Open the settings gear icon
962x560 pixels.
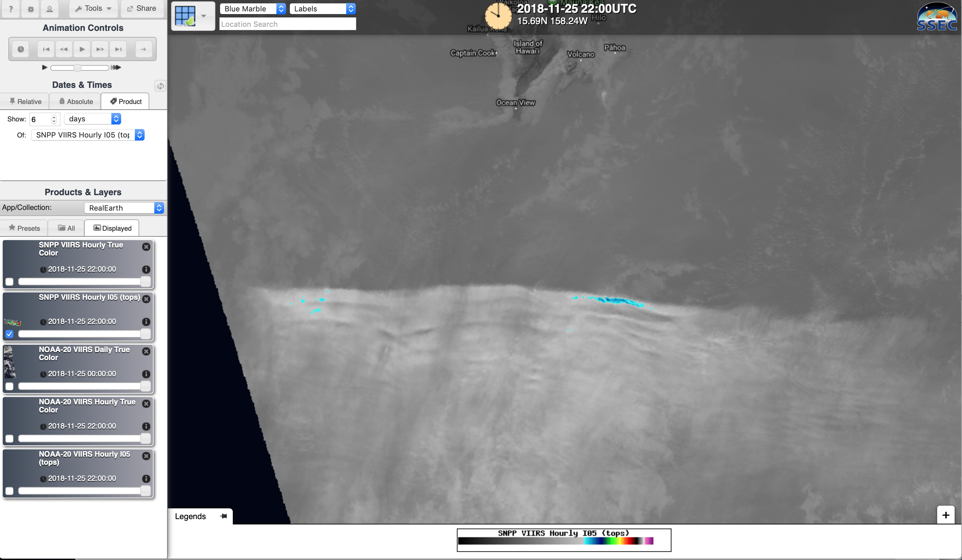31,8
